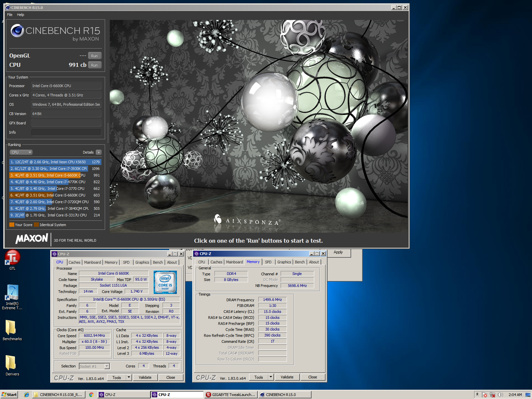Screen dimensions: 532x399
Task: Show hidden tray icons arrow
Action: tap(477, 394)
